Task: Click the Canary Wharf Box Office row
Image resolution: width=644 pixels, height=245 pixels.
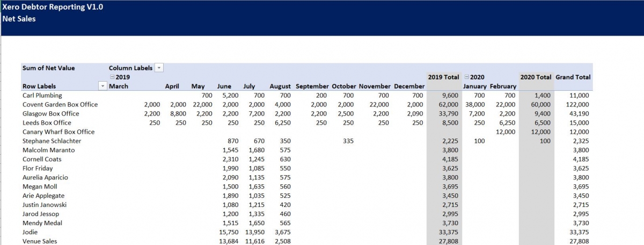Action: (58, 132)
